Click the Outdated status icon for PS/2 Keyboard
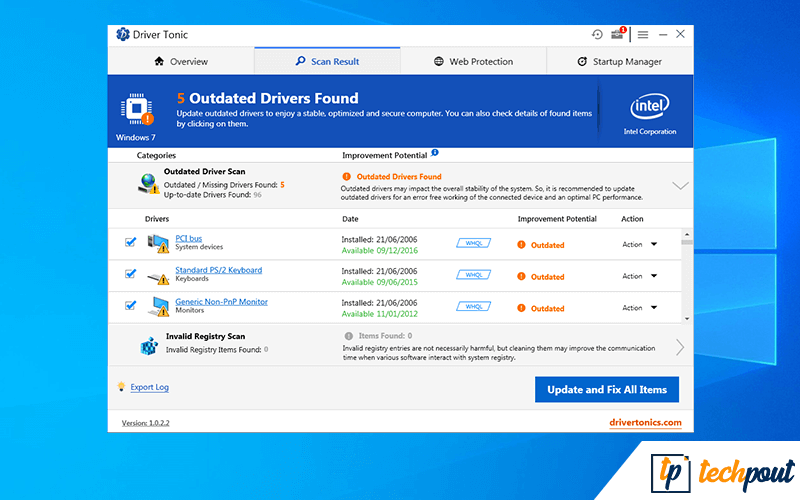The image size is (800, 500). 521,276
